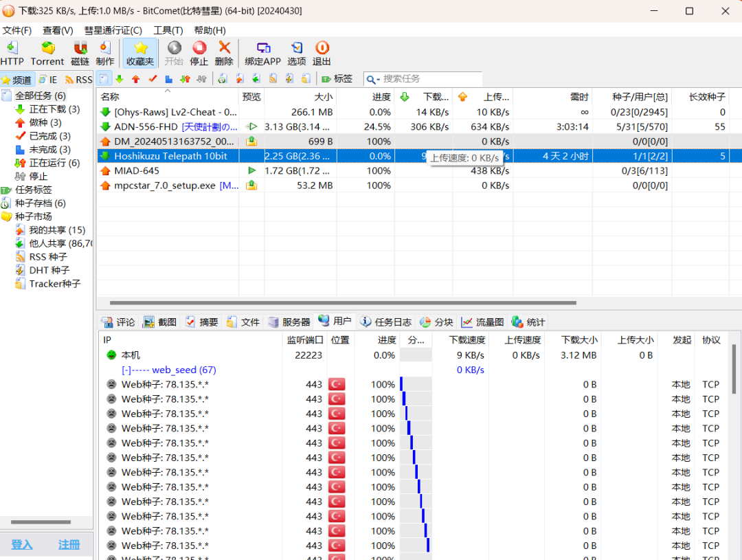Viewport: 742px width, 560px height.
Task: Select the ADN-556-FHD task row
Action: [419, 127]
